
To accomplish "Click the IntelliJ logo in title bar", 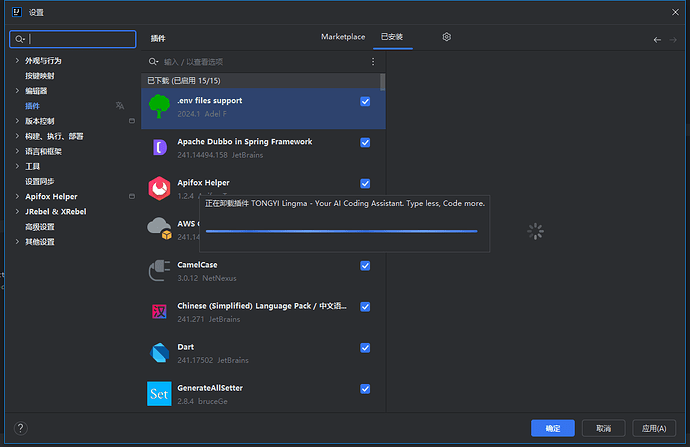I will (x=17, y=12).
